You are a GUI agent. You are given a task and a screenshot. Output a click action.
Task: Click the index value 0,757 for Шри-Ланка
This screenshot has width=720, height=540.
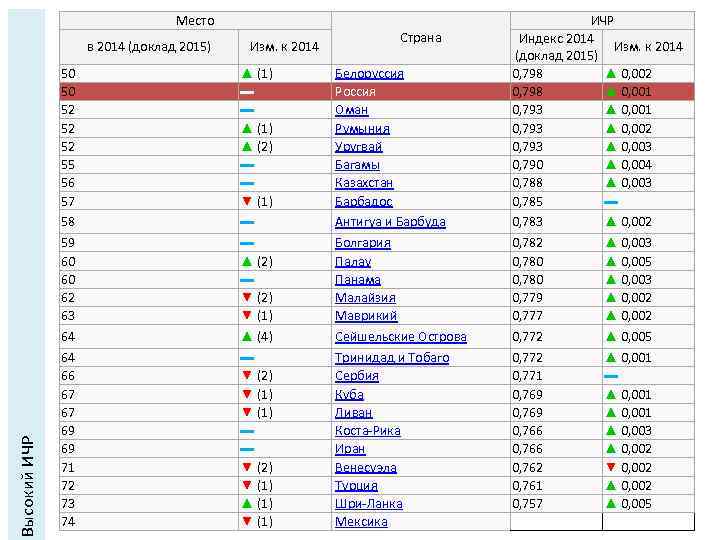(528, 504)
